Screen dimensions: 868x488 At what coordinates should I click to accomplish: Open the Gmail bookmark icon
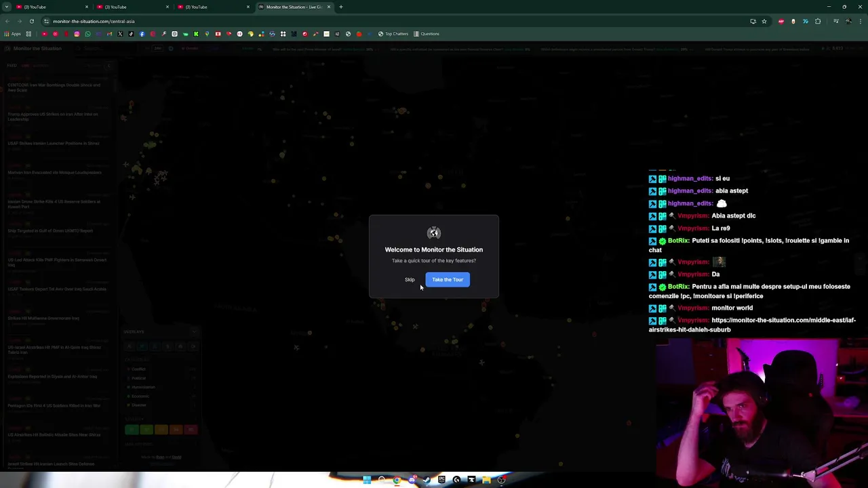click(109, 34)
